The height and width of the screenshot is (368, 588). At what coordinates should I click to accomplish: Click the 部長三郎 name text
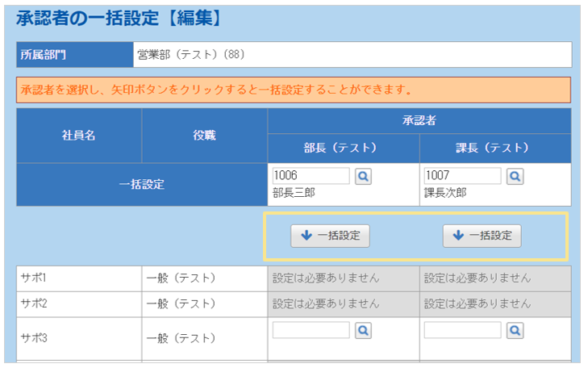(294, 193)
